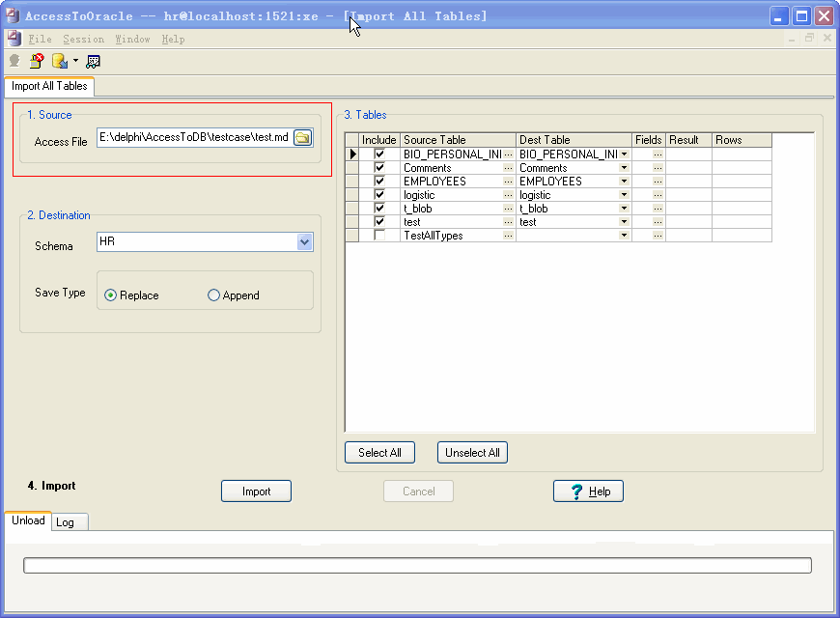The width and height of the screenshot is (840, 618).
Task: Open Fields editor for test row
Action: coord(658,222)
